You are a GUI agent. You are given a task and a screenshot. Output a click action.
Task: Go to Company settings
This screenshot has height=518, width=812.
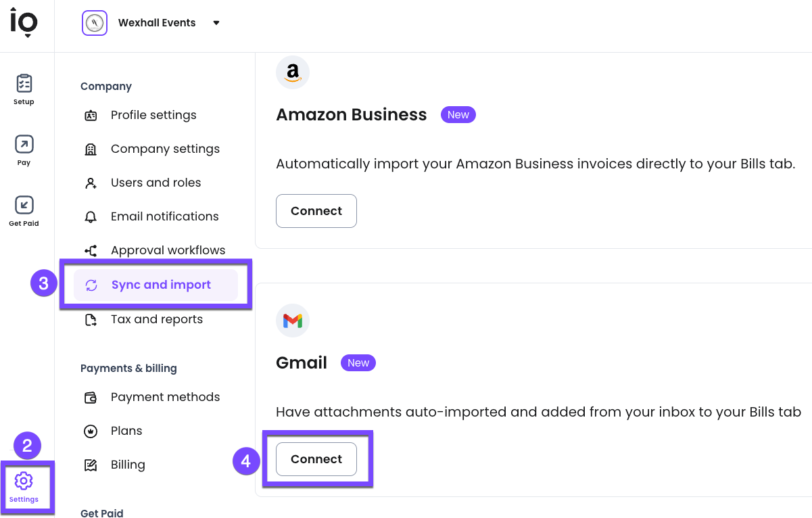click(x=165, y=149)
